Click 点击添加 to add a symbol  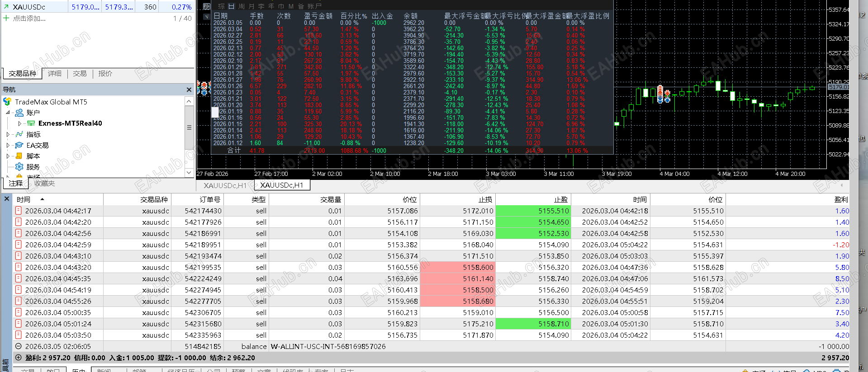click(29, 19)
